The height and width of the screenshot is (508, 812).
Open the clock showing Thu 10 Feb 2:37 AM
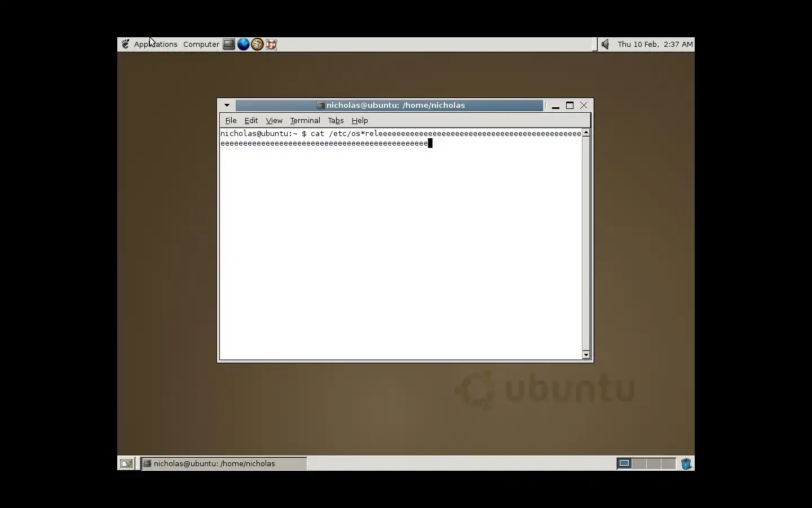(x=655, y=44)
